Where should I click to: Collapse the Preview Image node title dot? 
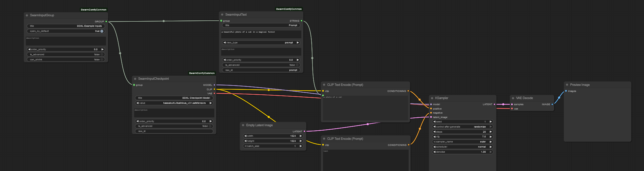[x=567, y=85]
